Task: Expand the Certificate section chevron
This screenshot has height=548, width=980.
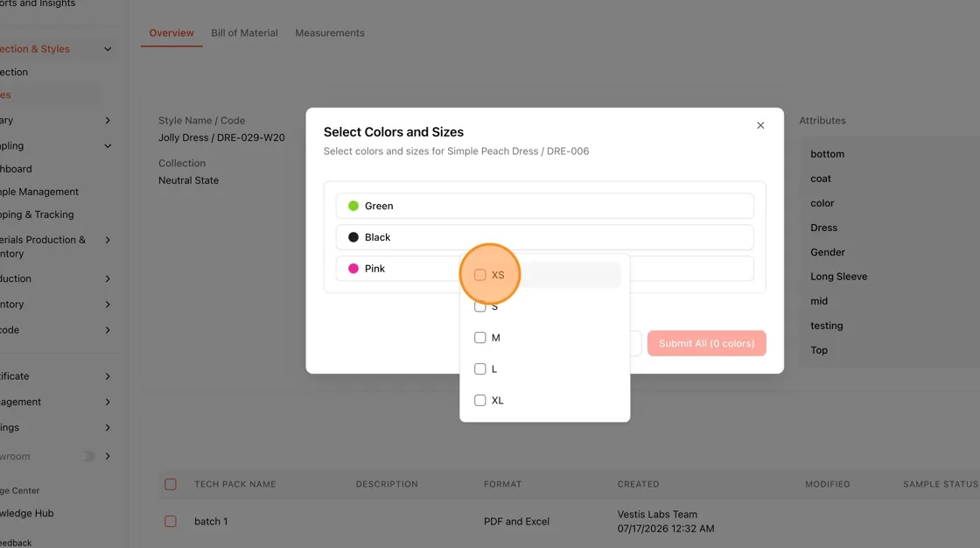Action: pyautogui.click(x=108, y=376)
